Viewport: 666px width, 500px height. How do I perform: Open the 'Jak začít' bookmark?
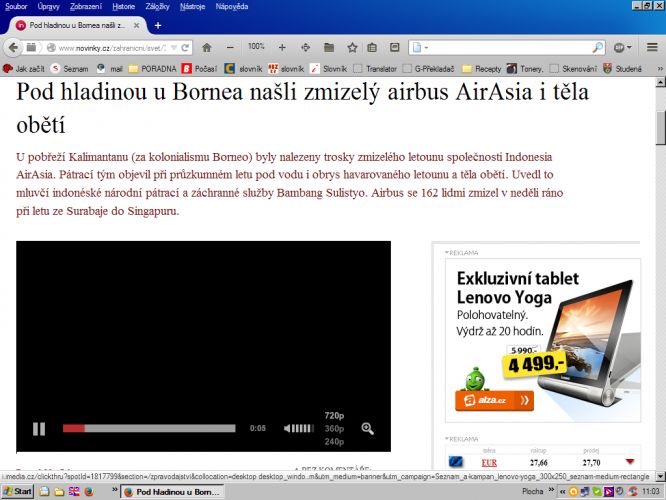[x=24, y=68]
